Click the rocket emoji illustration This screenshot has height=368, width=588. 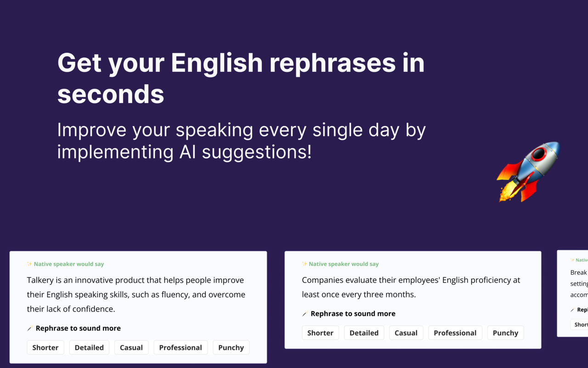[x=528, y=172]
